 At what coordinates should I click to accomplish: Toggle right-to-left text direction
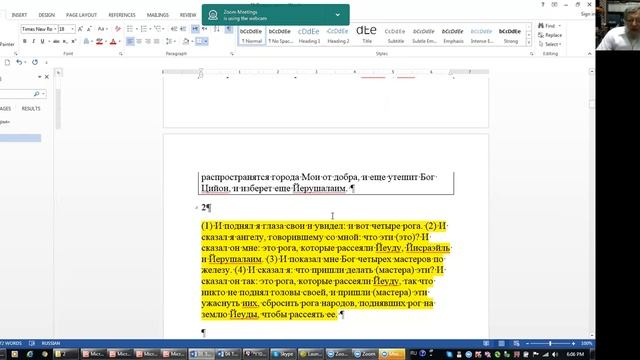[x=204, y=29]
